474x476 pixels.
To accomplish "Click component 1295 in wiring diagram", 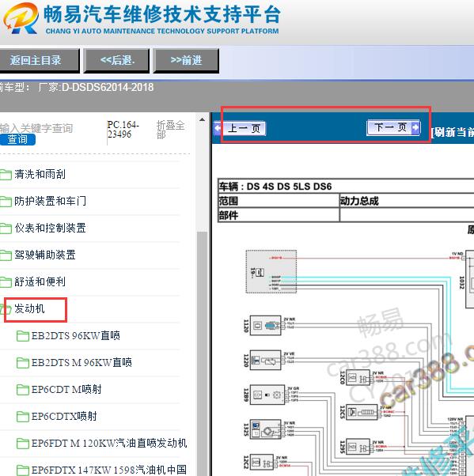I will (x=358, y=447).
